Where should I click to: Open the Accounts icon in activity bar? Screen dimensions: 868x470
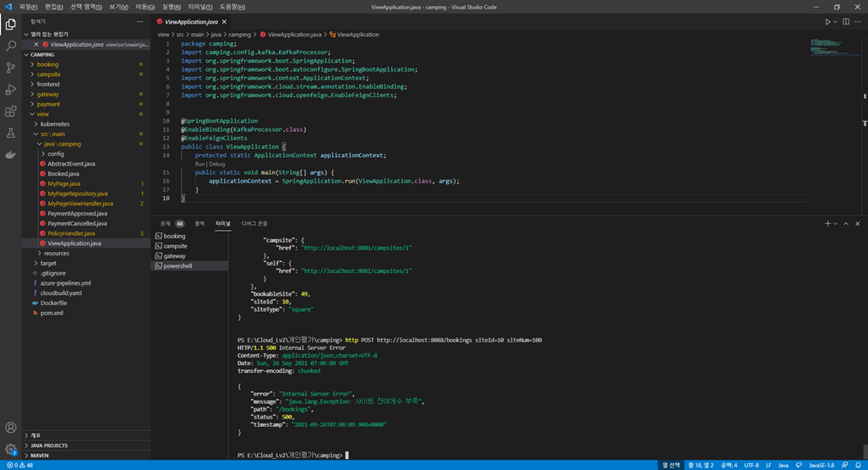click(x=10, y=428)
